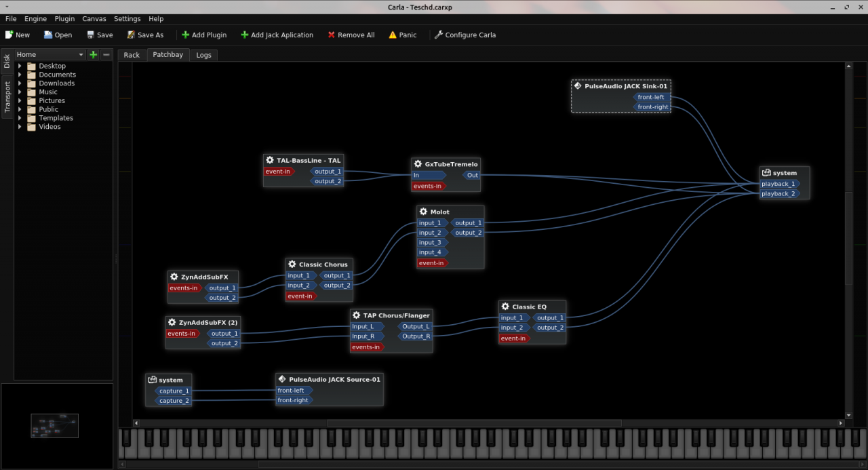Click the canvas mini-map preview thumbnail
Viewport: 868px width, 470px height.
click(x=54, y=426)
